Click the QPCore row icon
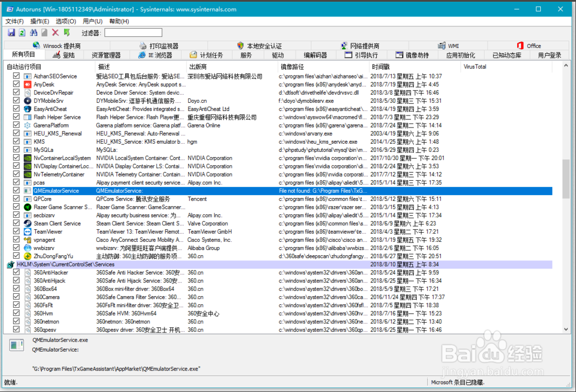 (x=28, y=199)
